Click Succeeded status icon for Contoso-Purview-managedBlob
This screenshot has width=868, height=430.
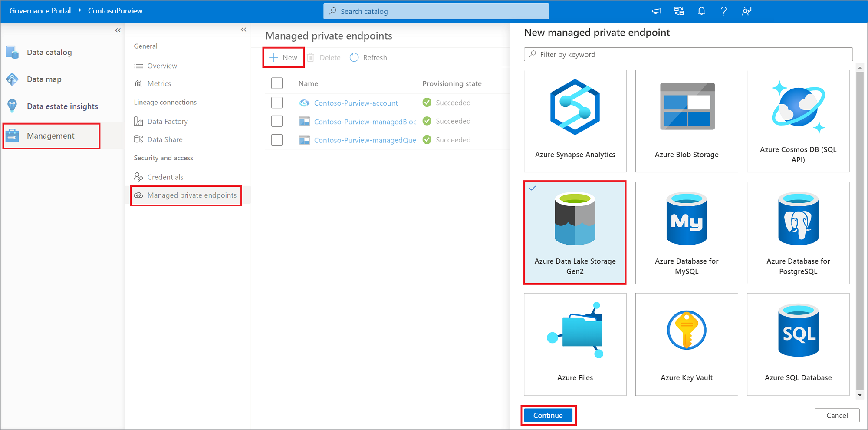pyautogui.click(x=427, y=121)
